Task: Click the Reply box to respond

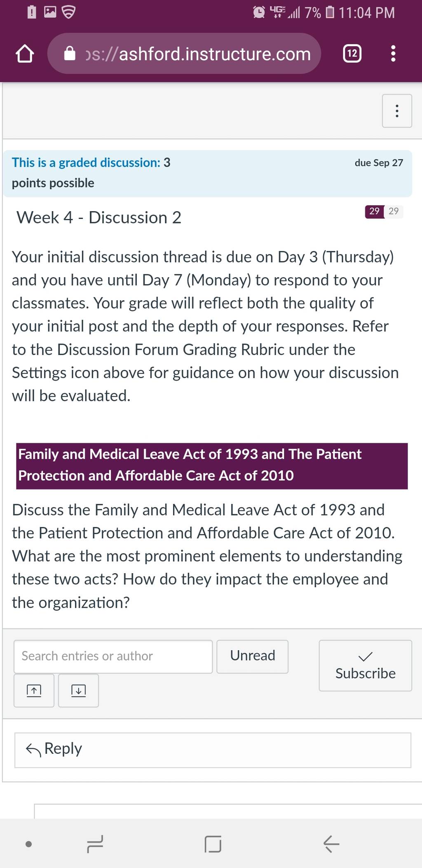Action: point(213,750)
